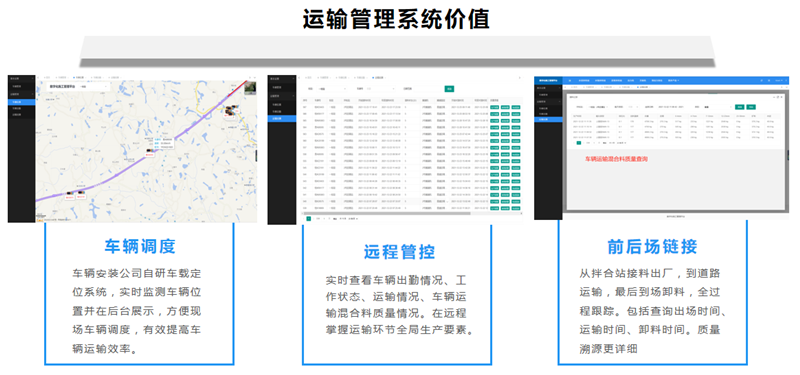Open the second filter dropdown above the records table
800x375 pixels.
point(379,89)
